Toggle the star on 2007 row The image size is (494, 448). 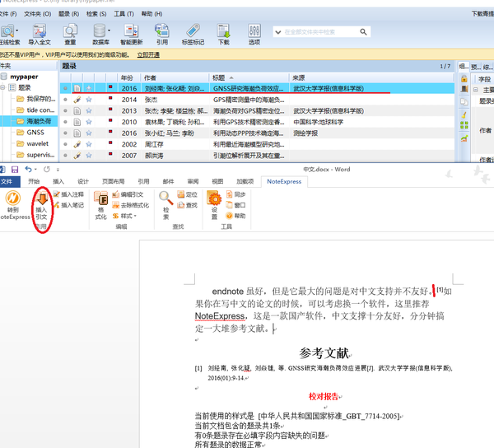[x=89, y=156]
